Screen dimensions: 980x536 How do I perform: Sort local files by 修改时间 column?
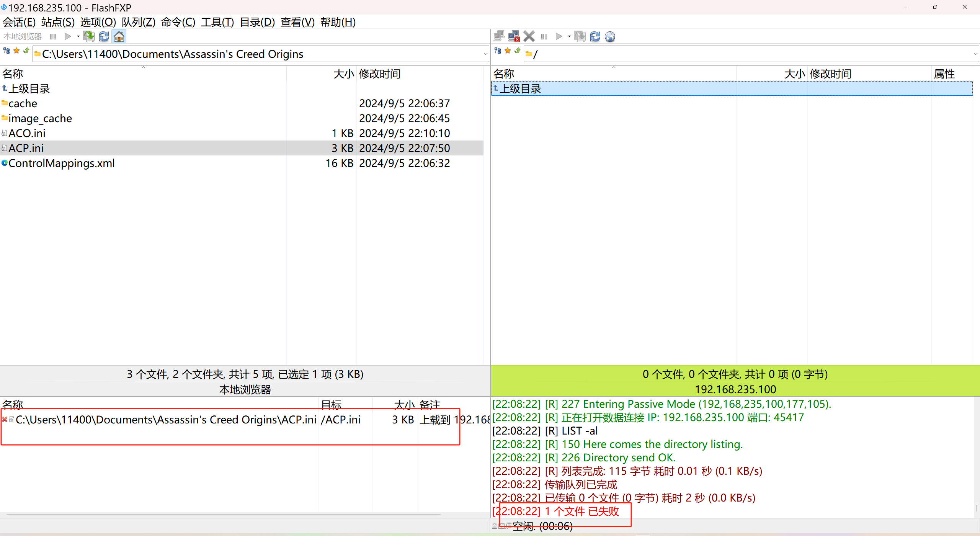point(379,74)
